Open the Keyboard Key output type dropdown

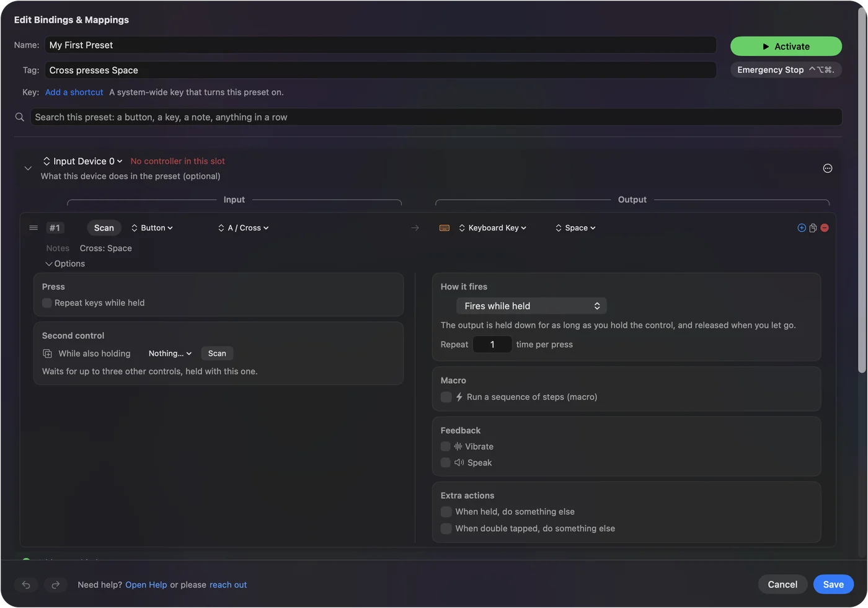coord(493,228)
